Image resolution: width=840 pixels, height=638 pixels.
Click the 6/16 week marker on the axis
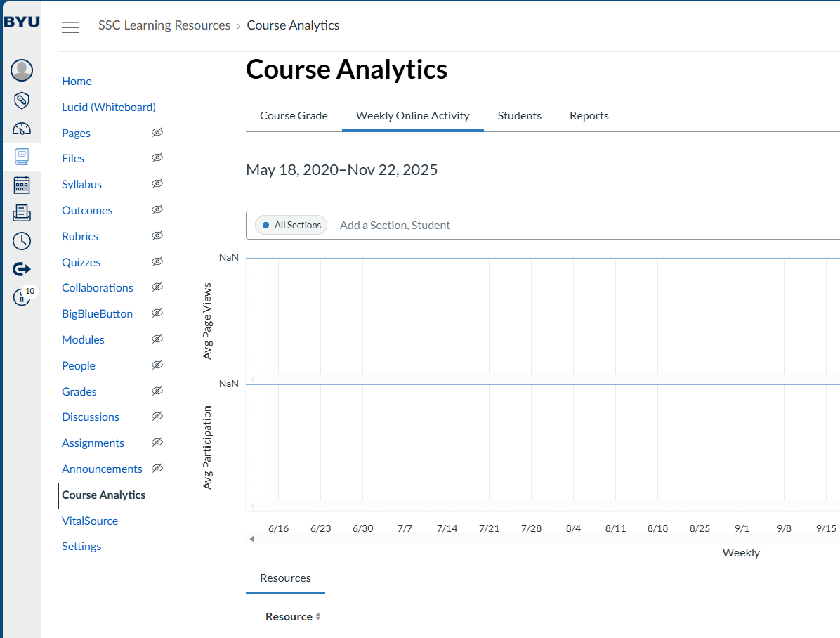(x=279, y=528)
